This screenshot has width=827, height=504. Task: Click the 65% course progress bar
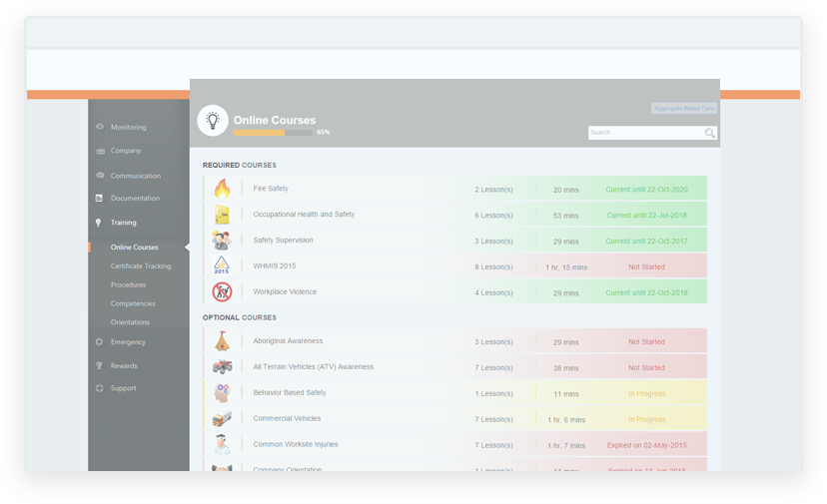click(273, 133)
